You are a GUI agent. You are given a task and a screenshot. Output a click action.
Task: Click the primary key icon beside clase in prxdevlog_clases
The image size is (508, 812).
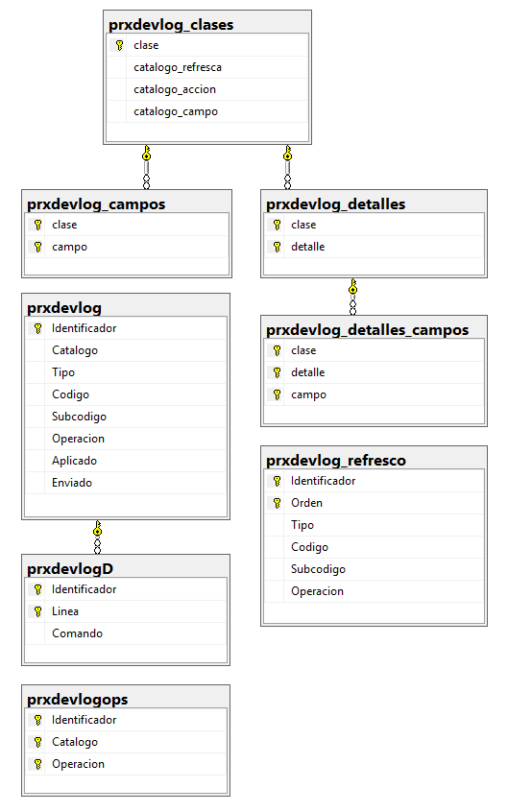[119, 45]
